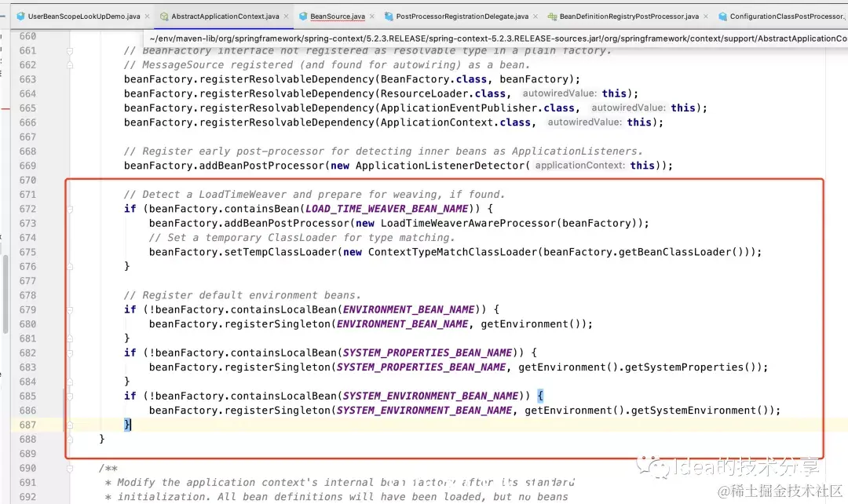Click the 'Detect a LoadTimeWeaver' comment
Viewport: 848px width, 504px height.
313,195
